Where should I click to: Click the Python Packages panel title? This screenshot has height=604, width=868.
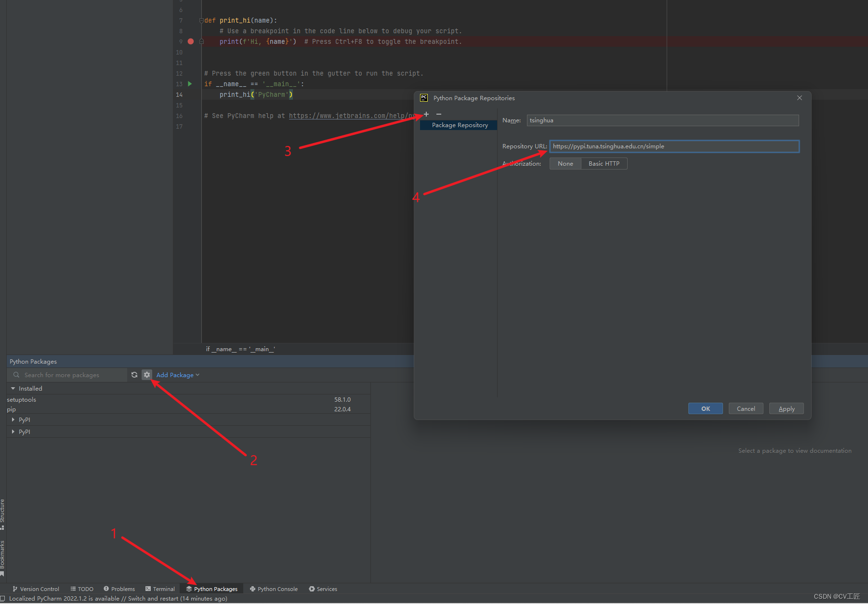[x=33, y=362]
